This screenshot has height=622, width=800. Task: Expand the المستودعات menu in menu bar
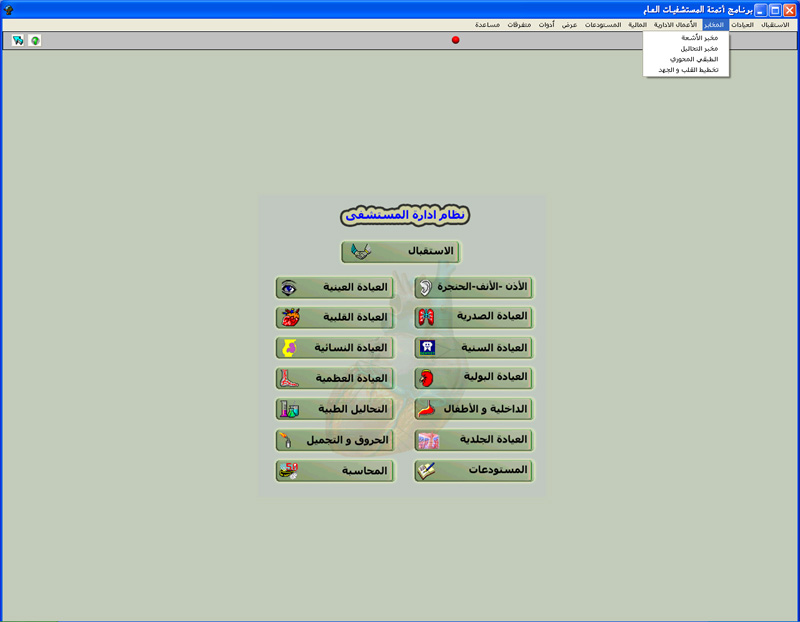coord(603,24)
